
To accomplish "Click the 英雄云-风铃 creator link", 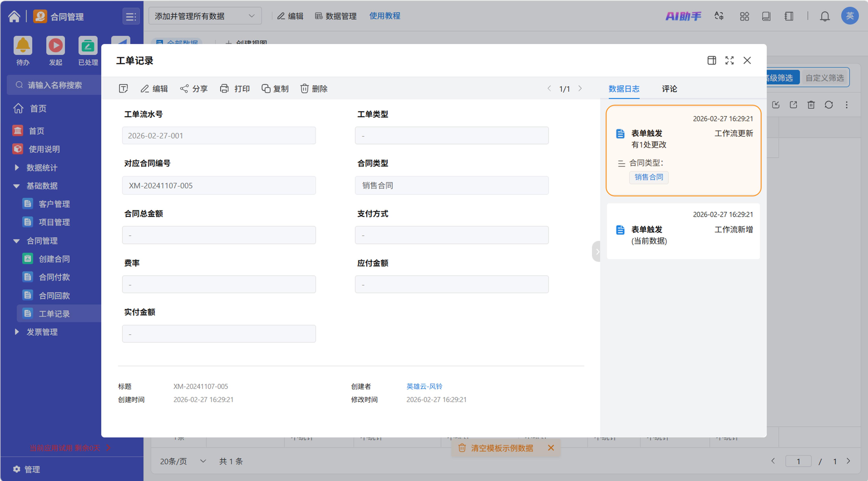I will [424, 386].
